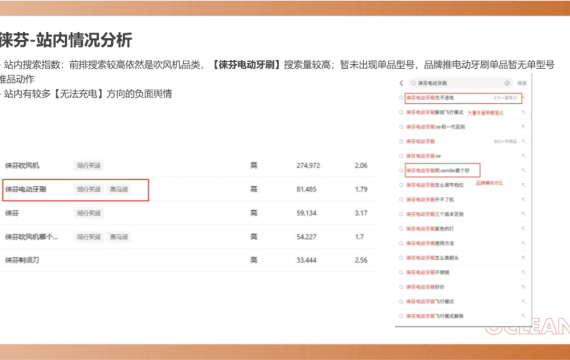This screenshot has height=360, width=570.
Task: Click the 3.17 value in 徕芬 row
Action: 361,213
